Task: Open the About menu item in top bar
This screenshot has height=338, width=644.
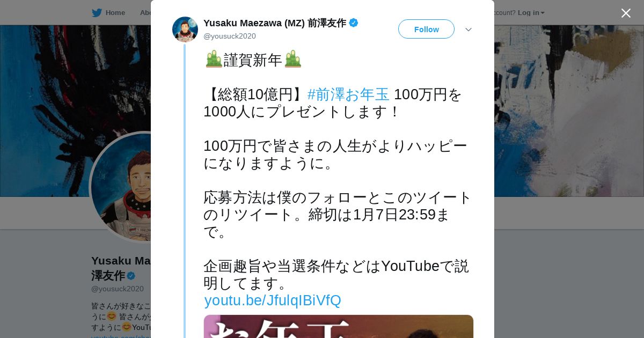Action: point(145,12)
